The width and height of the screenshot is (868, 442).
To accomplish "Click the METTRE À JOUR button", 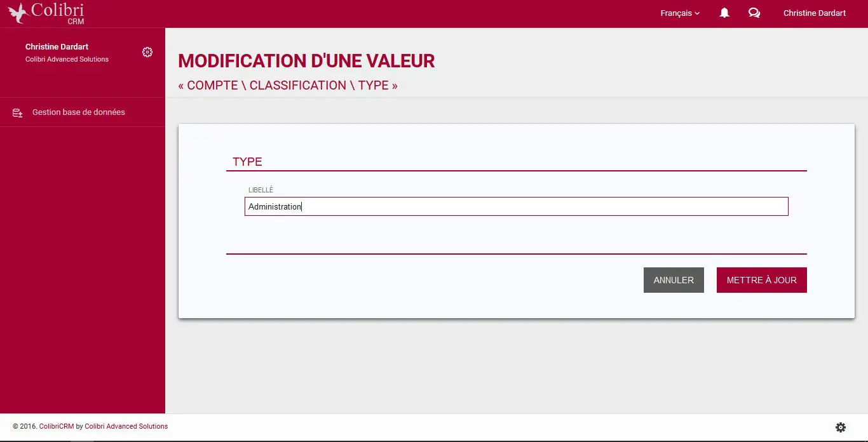I will tap(762, 280).
